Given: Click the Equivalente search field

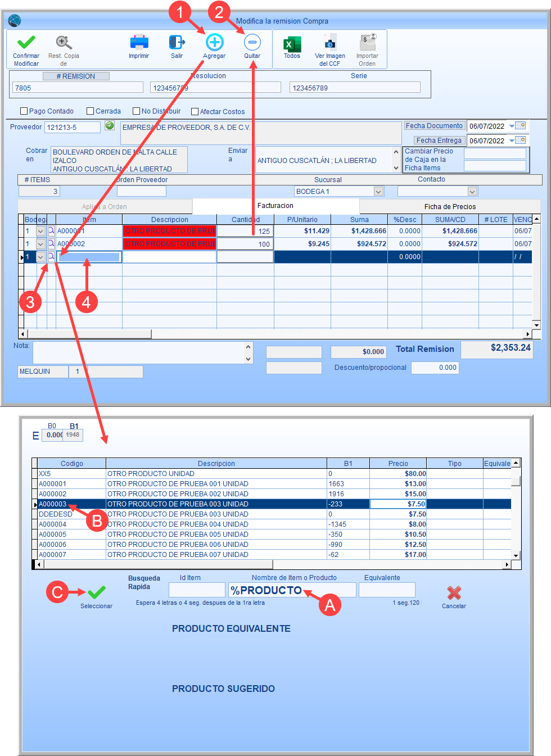Looking at the screenshot, I should (x=387, y=590).
